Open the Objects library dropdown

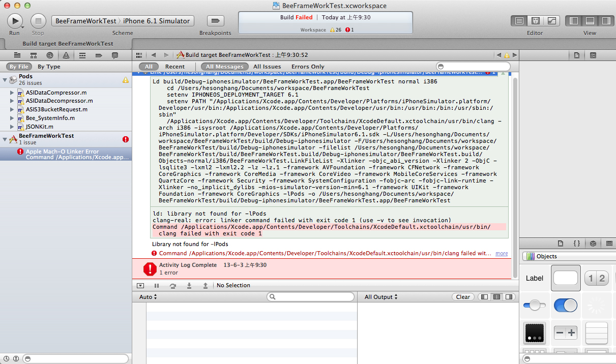click(x=569, y=256)
